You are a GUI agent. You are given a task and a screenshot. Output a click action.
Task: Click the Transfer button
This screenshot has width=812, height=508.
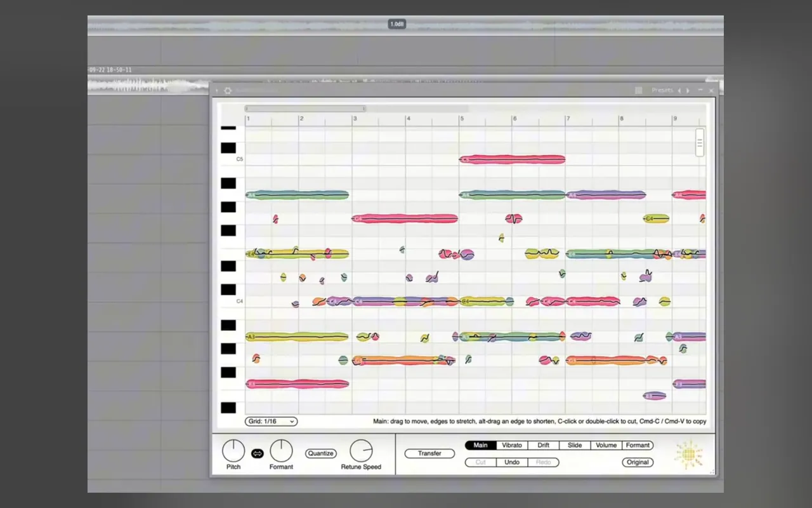[x=429, y=453]
